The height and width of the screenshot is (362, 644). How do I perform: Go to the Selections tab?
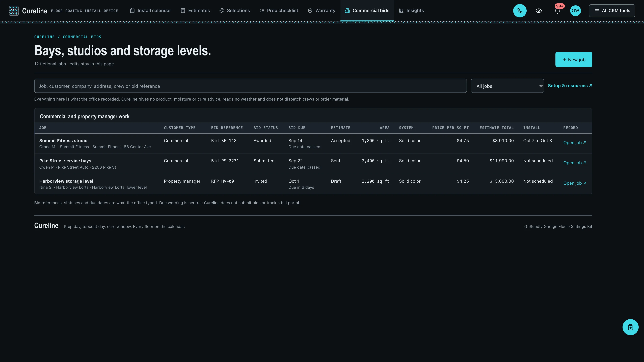tap(234, 11)
